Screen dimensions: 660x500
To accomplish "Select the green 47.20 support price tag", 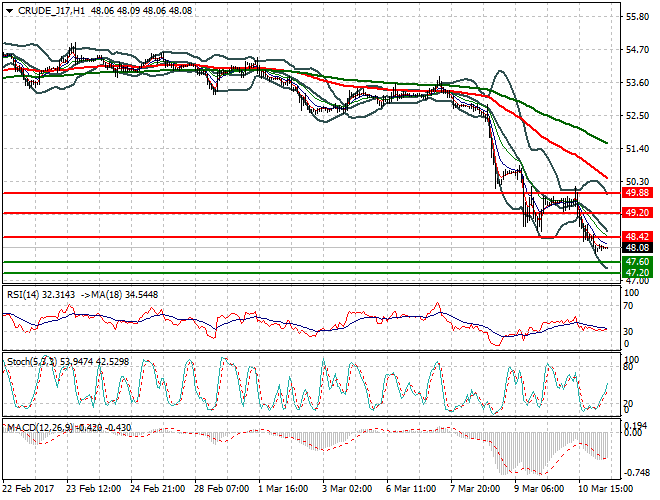I will click(637, 272).
